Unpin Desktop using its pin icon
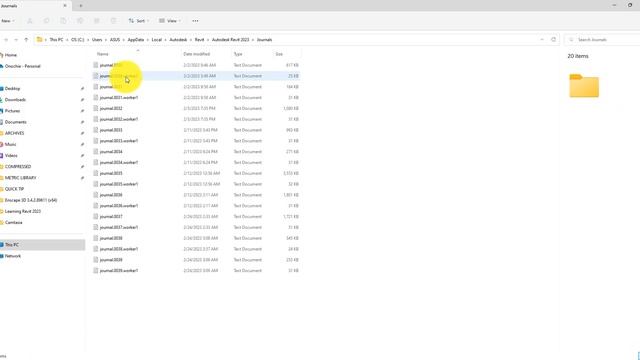Viewport: 640px width, 360px height. tap(82, 89)
